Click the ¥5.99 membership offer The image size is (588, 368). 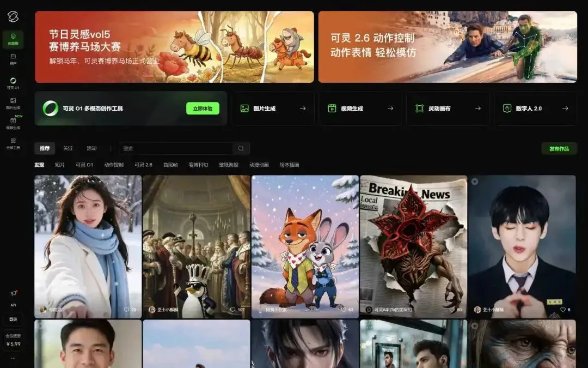[13, 340]
